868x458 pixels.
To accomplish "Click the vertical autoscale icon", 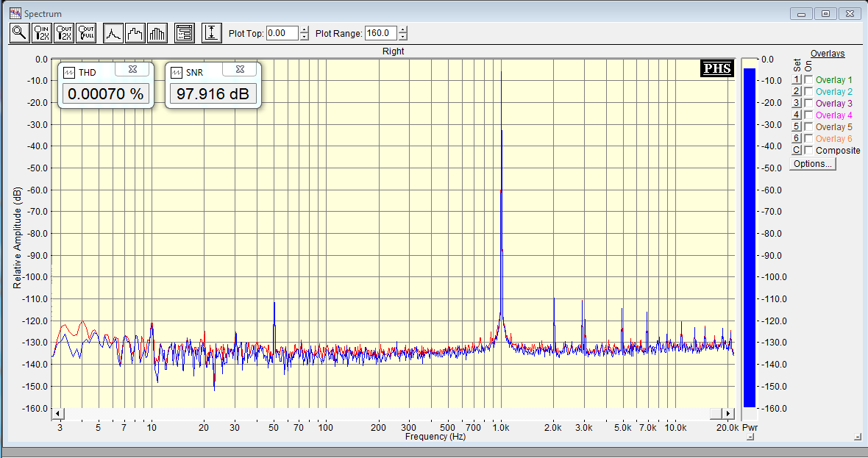I will [211, 33].
